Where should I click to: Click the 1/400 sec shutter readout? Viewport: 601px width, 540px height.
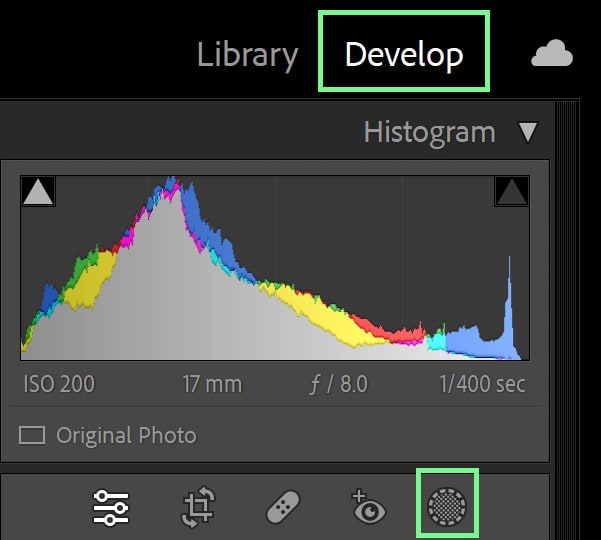click(483, 384)
